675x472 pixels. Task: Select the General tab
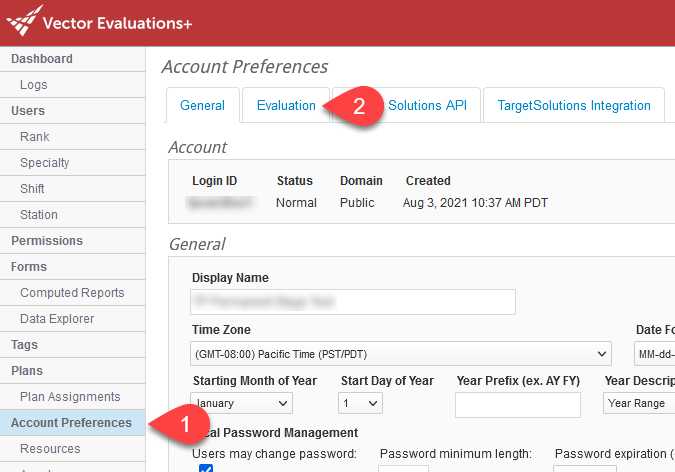[202, 106]
